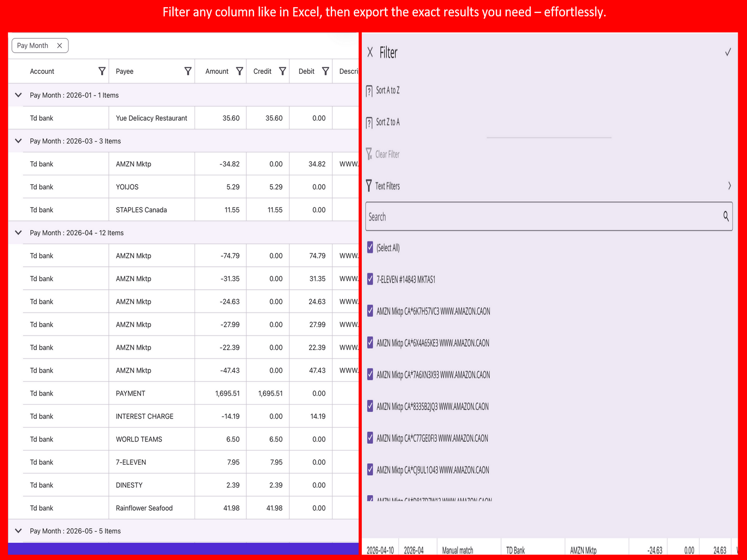Screen dimensions: 747x560
Task: Click the 1,695.51 amount cell
Action: [221, 393]
